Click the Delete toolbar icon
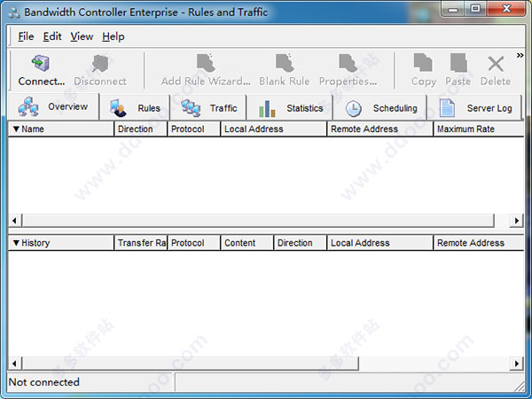Viewport: 532px width, 399px height. click(496, 70)
